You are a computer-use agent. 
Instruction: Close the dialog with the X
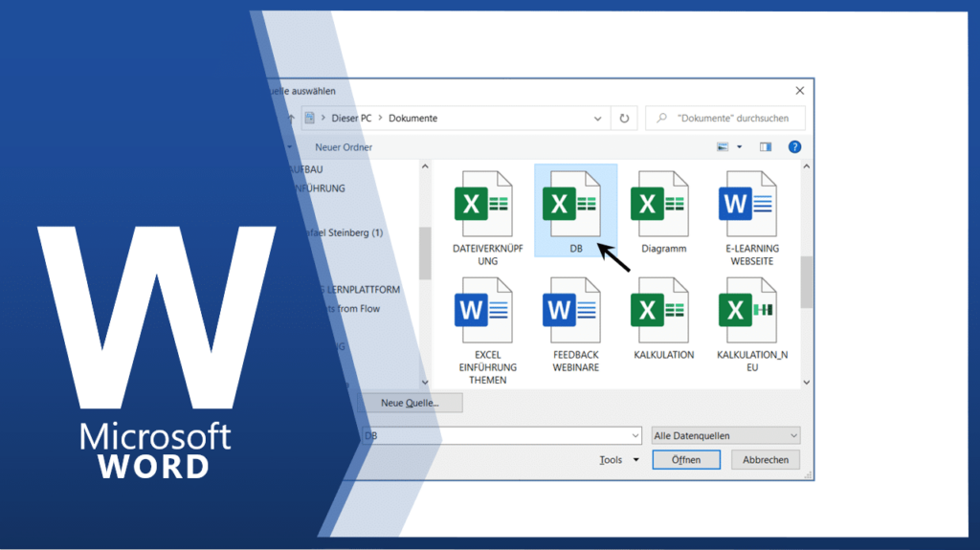pos(799,91)
